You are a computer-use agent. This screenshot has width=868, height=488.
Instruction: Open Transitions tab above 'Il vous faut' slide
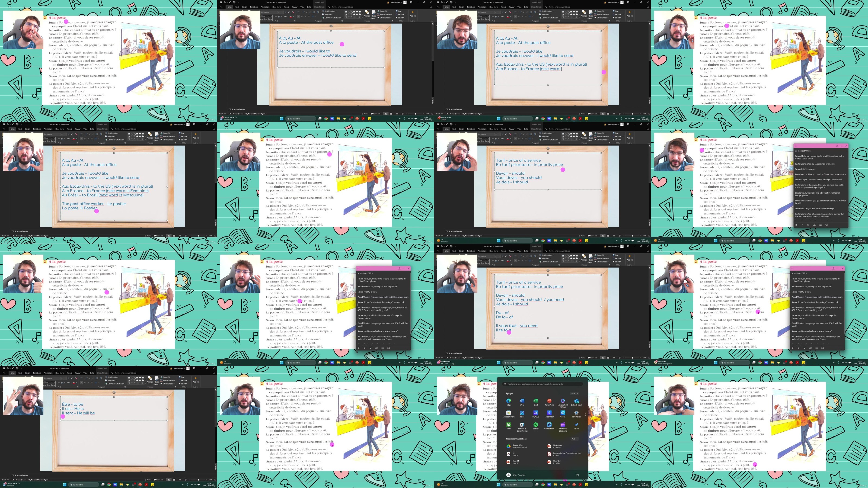[x=471, y=251]
